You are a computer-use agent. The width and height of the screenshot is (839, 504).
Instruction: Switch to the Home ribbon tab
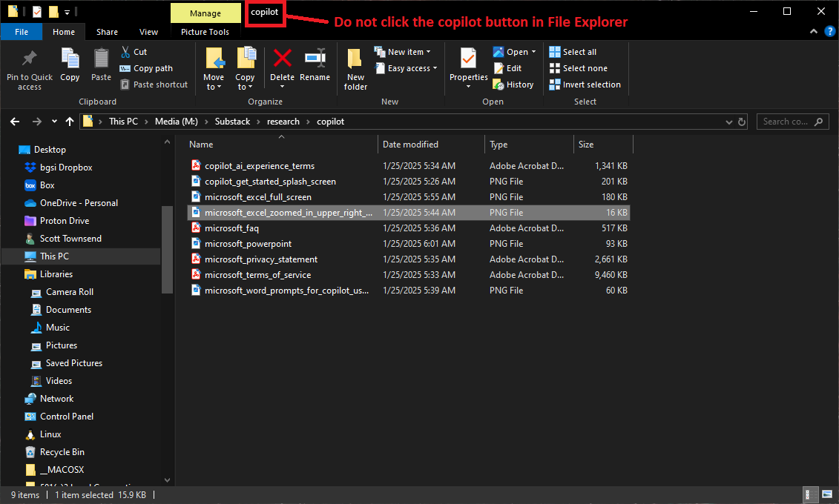tap(64, 32)
